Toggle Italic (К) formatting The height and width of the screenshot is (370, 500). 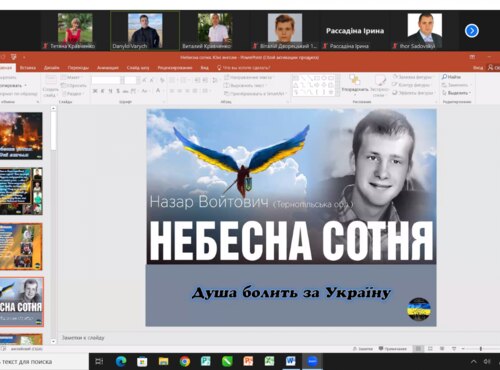[x=103, y=91]
